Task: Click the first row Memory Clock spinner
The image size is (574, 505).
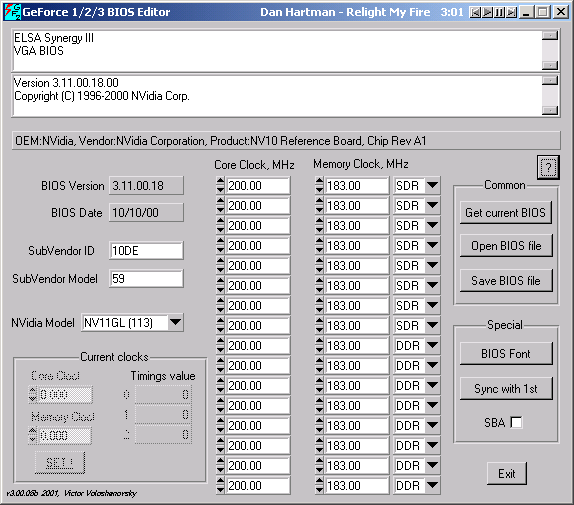Action: (x=319, y=186)
